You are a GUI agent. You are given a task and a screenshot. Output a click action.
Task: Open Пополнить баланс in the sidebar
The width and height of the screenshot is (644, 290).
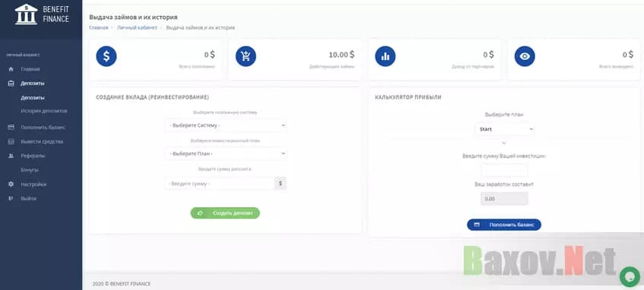click(43, 128)
